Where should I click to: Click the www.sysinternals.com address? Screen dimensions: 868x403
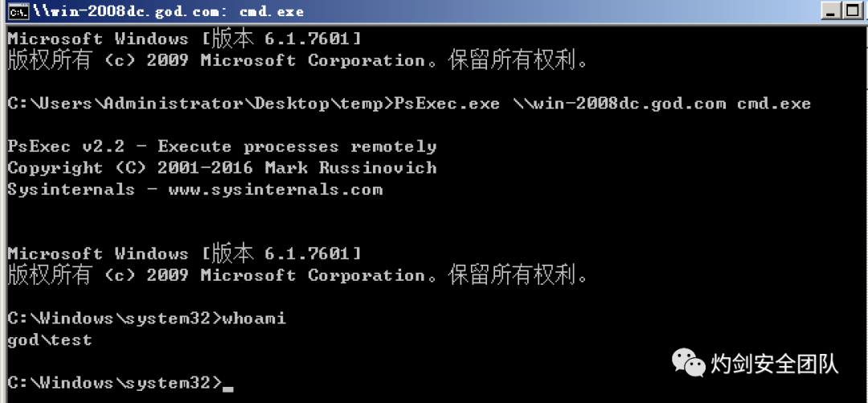[275, 190]
